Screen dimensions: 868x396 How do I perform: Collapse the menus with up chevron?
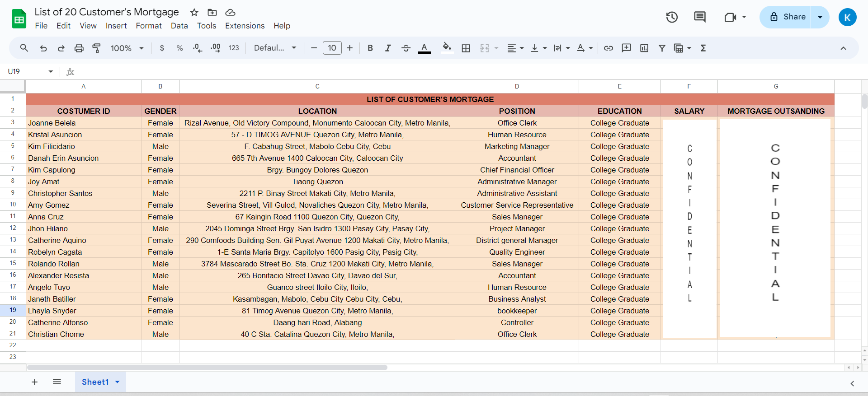[x=843, y=48]
